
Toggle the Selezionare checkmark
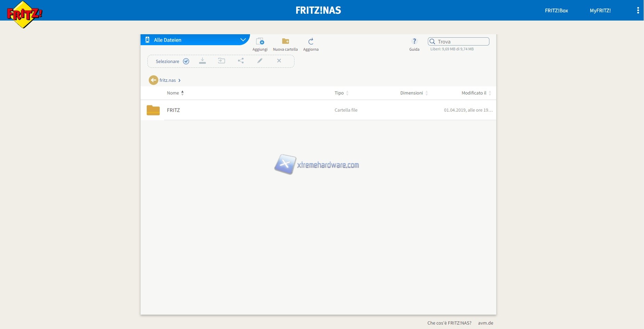click(186, 61)
